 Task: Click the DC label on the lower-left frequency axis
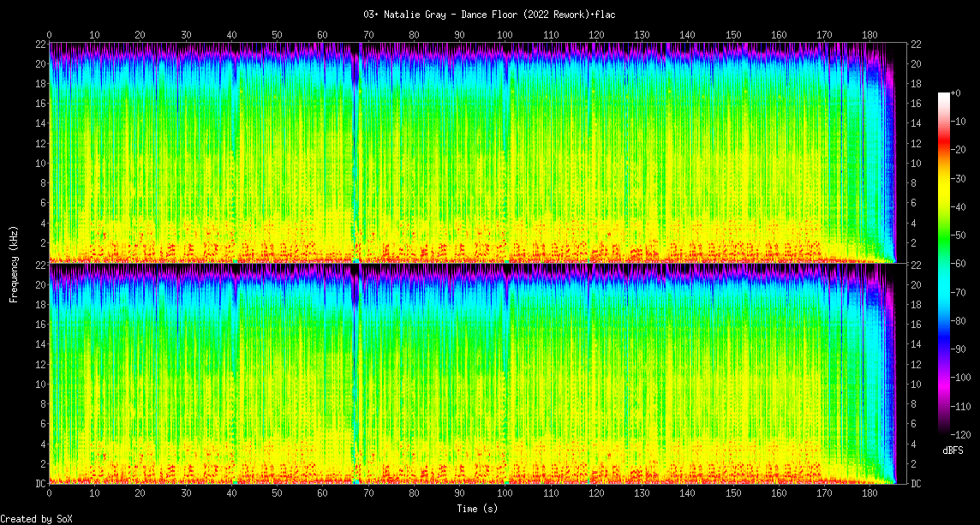click(x=39, y=484)
